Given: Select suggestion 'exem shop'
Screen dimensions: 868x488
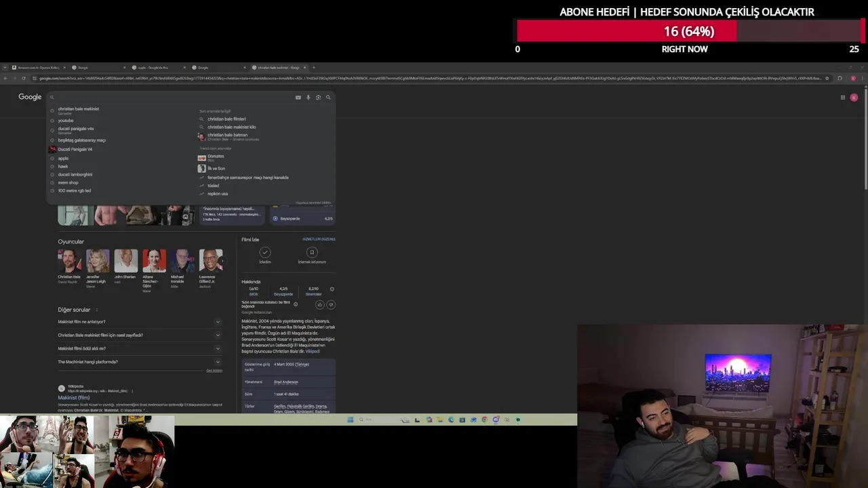Looking at the screenshot, I should 68,182.
